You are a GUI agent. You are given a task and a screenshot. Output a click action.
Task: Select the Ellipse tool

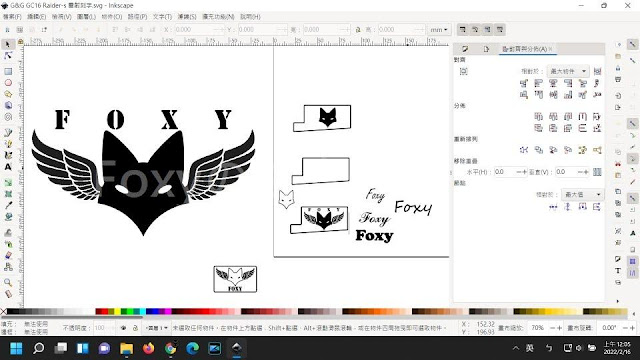tap(8, 83)
